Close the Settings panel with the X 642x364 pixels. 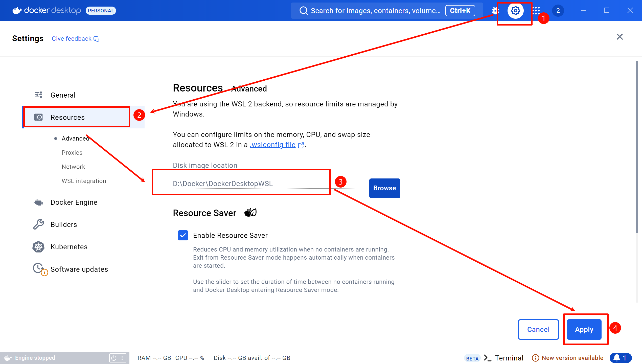(620, 37)
